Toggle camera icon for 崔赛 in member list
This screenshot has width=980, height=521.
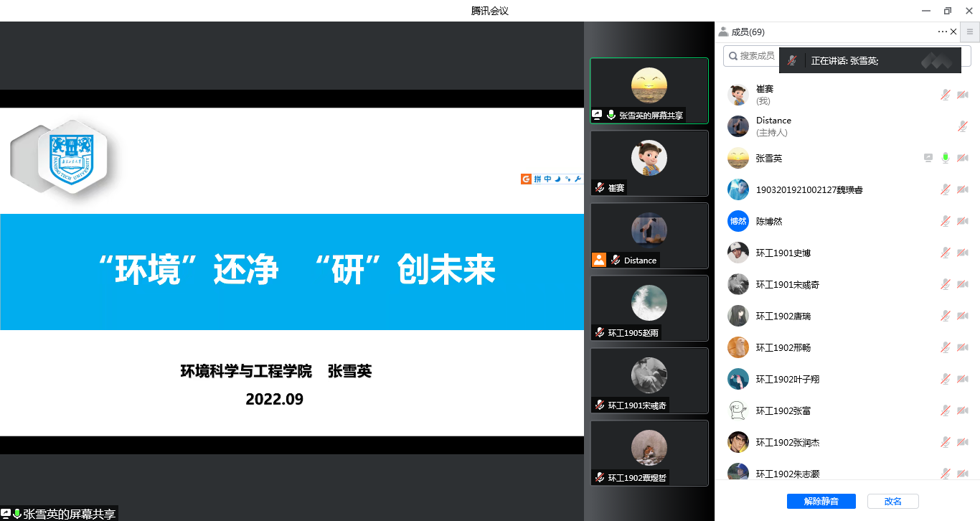pos(963,95)
